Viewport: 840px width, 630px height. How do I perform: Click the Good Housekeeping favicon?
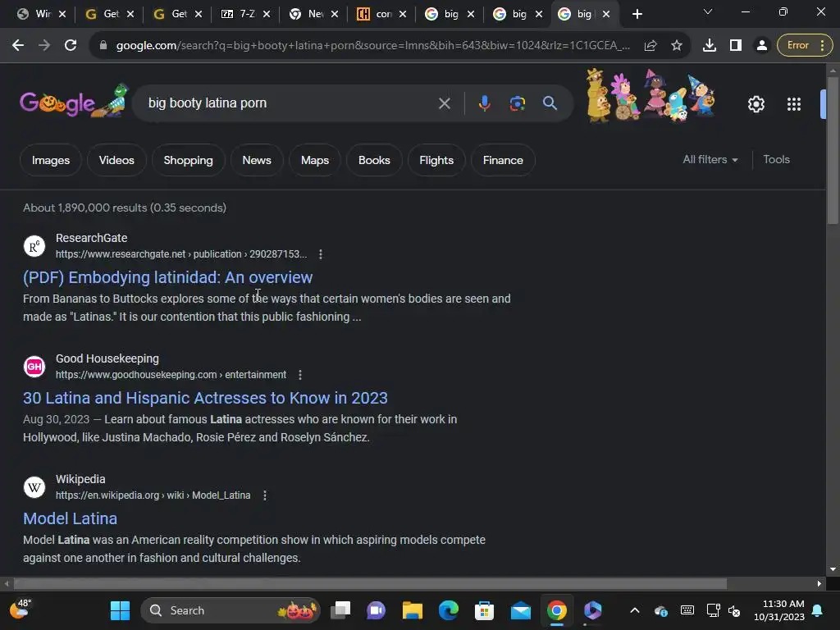[x=34, y=367]
